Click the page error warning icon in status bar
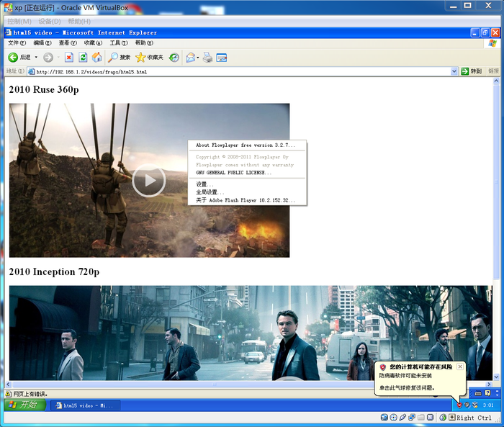This screenshot has height=427, width=504. (x=9, y=394)
